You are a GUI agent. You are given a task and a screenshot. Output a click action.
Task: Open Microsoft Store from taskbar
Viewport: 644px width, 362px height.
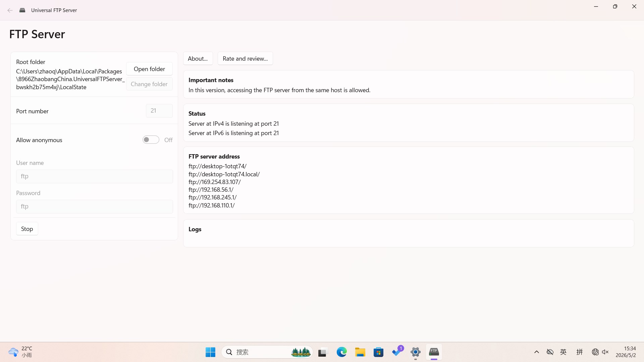378,352
